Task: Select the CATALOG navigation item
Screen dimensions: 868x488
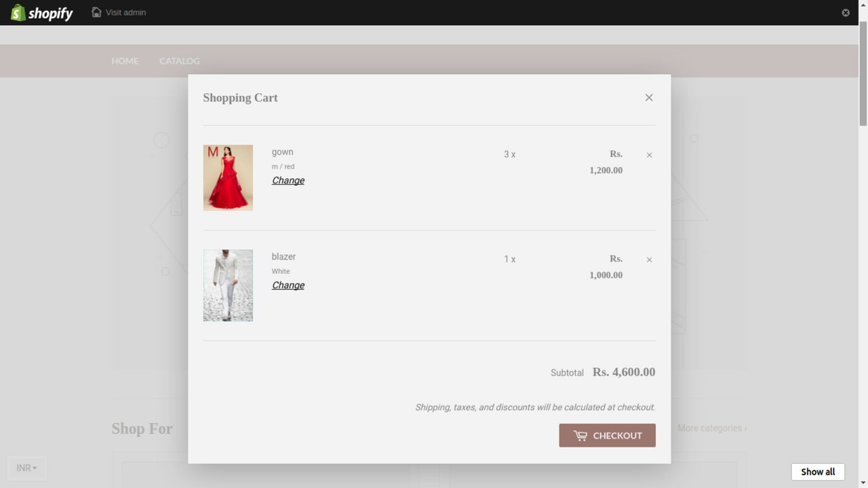Action: pos(179,61)
